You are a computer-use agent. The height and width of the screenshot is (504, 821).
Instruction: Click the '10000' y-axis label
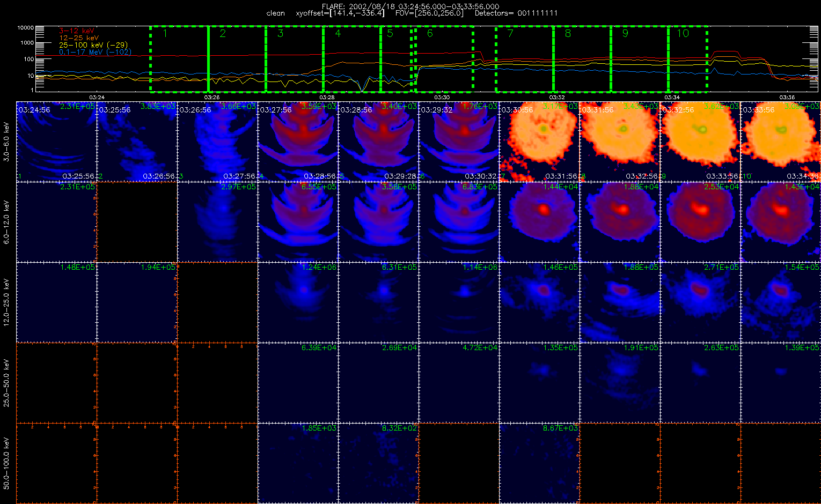(x=25, y=27)
